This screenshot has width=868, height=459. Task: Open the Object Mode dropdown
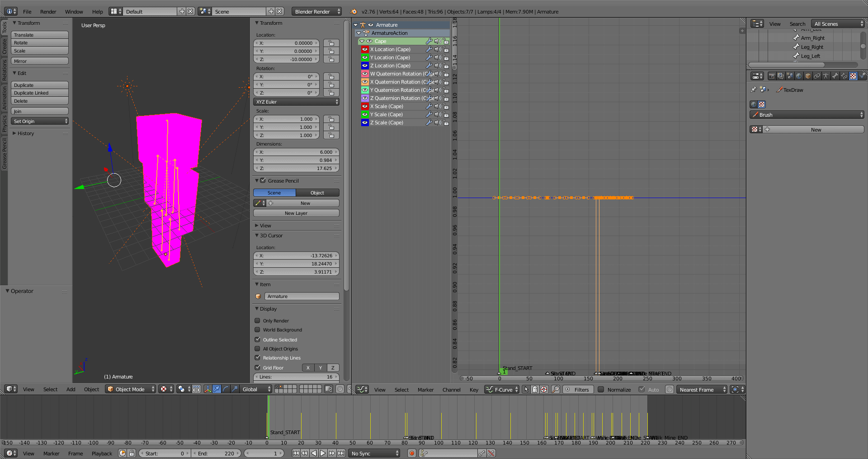[x=131, y=389]
